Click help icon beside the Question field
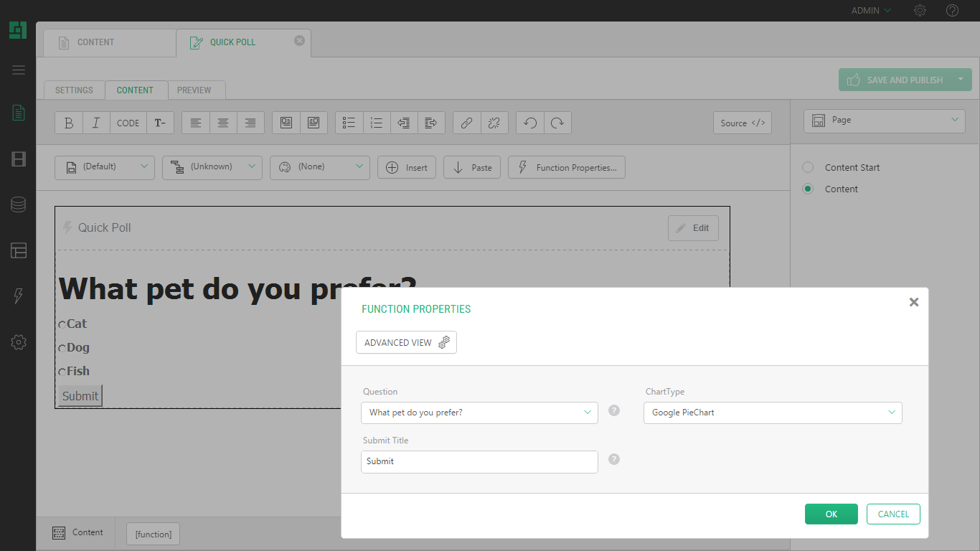980x551 pixels. pos(614,410)
